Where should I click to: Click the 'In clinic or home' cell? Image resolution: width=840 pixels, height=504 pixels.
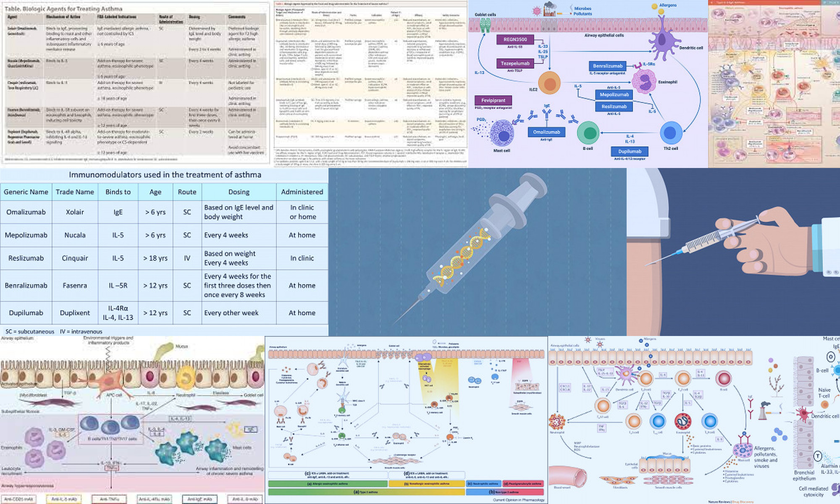[x=302, y=212]
